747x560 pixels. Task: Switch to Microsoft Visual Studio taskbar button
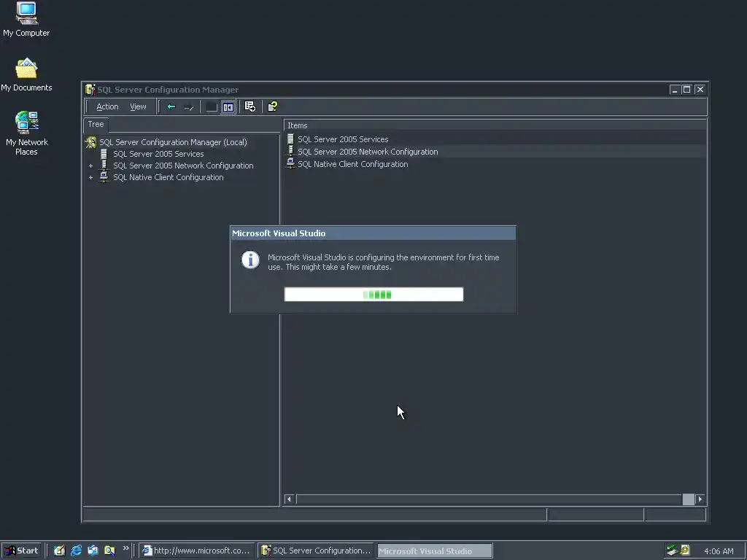(x=435, y=551)
